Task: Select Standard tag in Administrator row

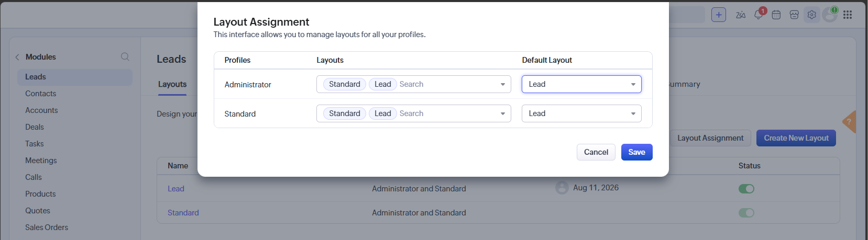Action: pyautogui.click(x=345, y=84)
